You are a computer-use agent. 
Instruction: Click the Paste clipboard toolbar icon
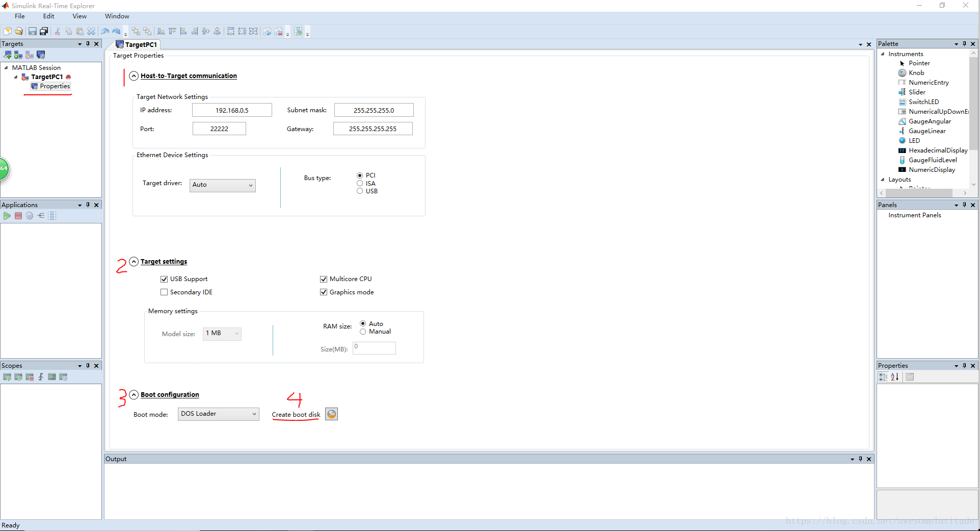pyautogui.click(x=80, y=31)
